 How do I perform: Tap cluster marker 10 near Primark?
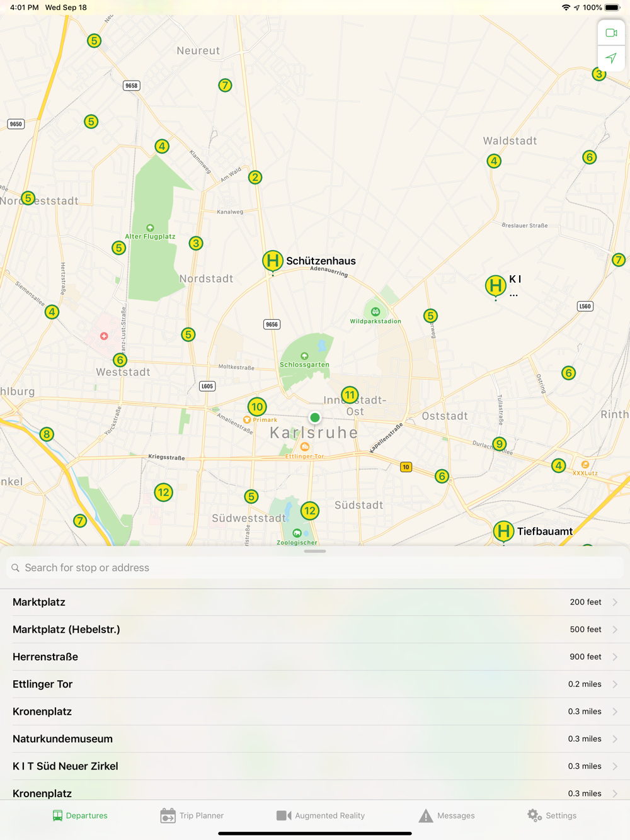257,406
